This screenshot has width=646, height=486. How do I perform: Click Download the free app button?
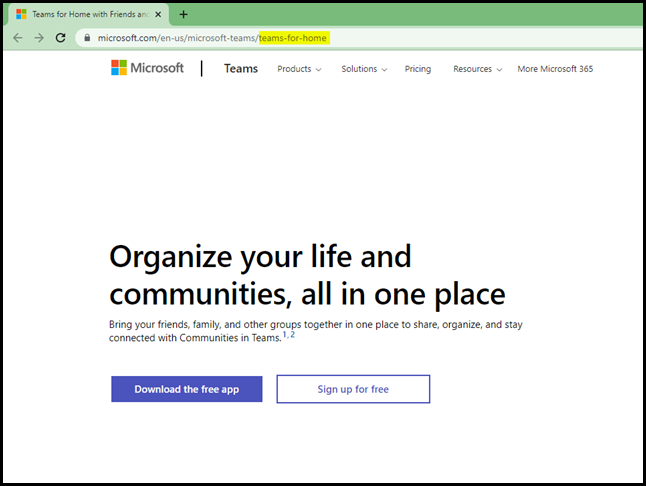click(x=187, y=389)
